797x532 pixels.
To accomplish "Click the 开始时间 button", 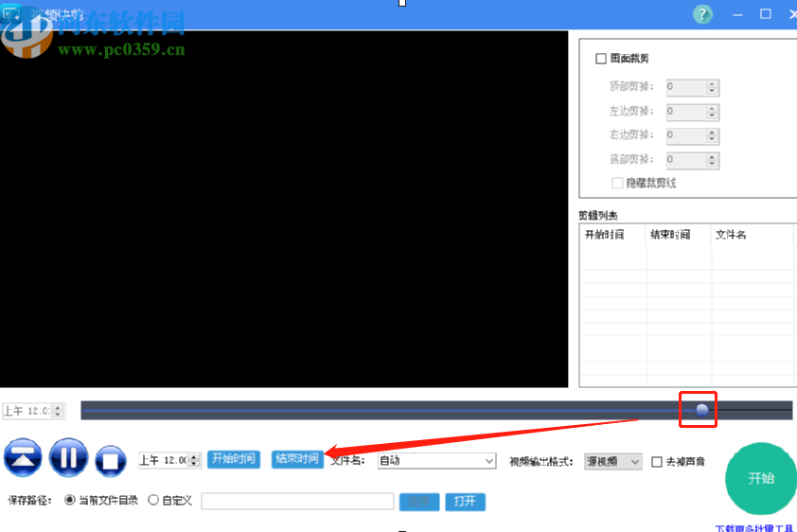I will pyautogui.click(x=233, y=459).
